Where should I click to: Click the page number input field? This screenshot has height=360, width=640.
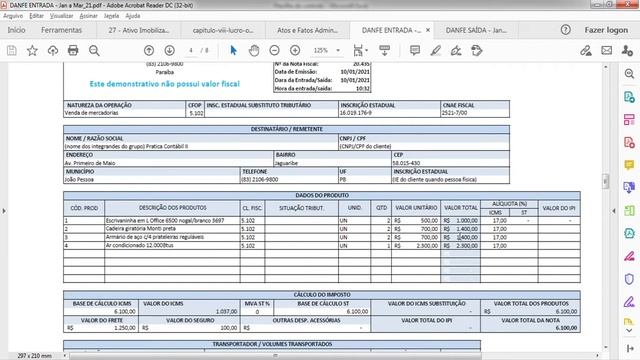[x=191, y=51]
